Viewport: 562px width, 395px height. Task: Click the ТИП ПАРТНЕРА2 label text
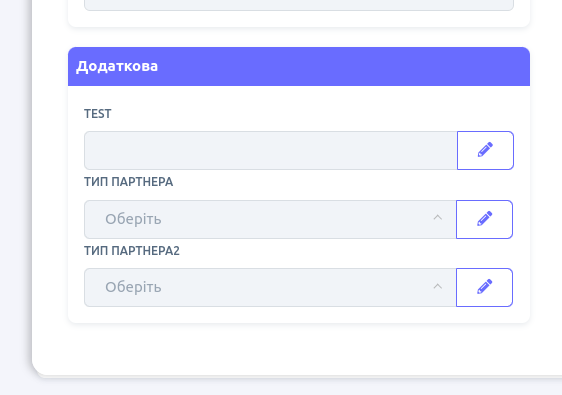click(x=132, y=251)
